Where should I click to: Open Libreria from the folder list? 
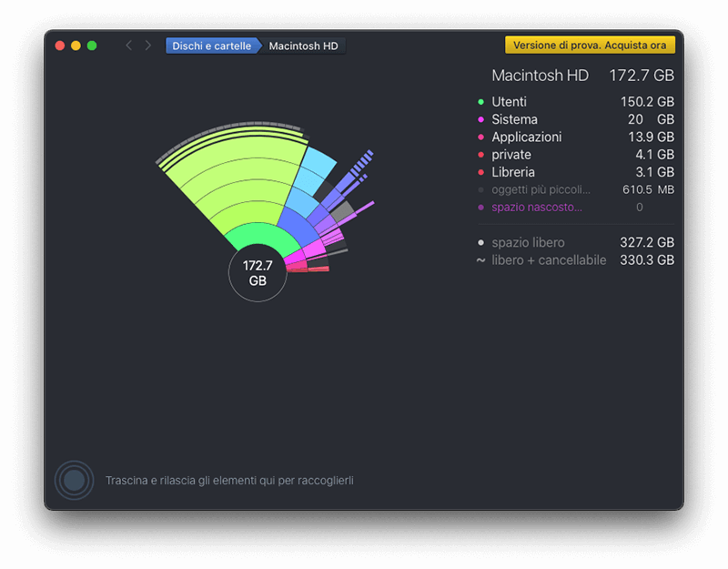pos(513,172)
